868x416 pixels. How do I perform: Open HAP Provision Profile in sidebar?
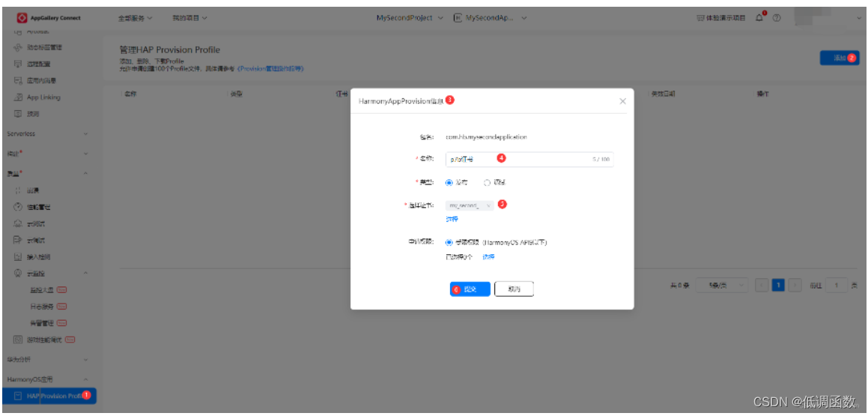tap(50, 396)
